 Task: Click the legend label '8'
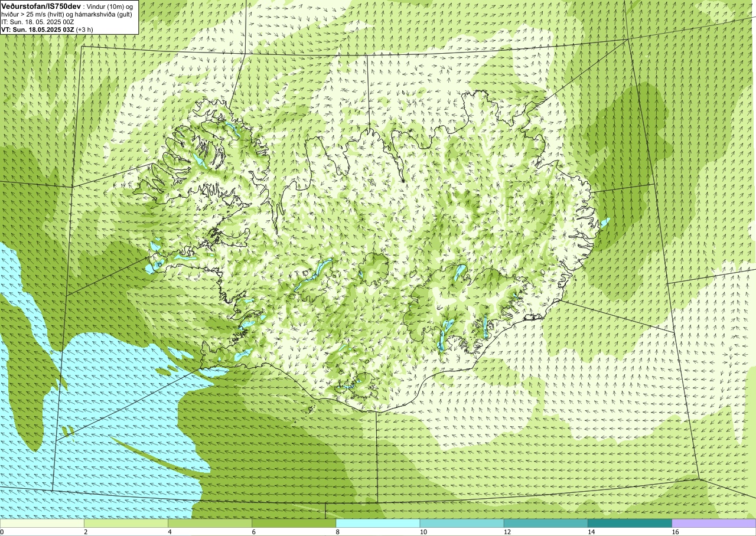pos(338,532)
